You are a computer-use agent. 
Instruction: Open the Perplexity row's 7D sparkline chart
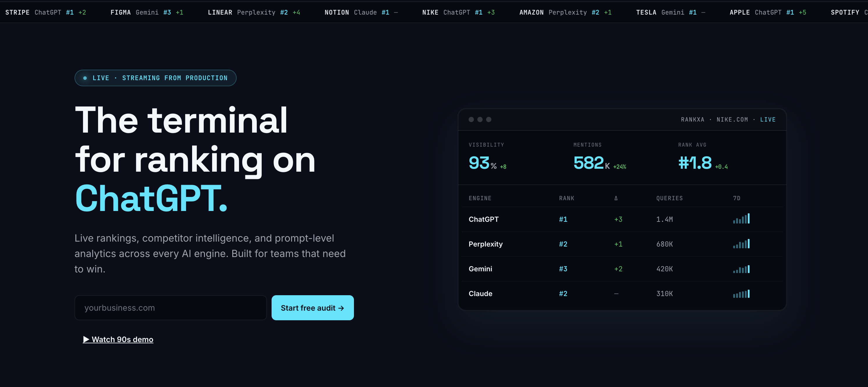coord(741,244)
